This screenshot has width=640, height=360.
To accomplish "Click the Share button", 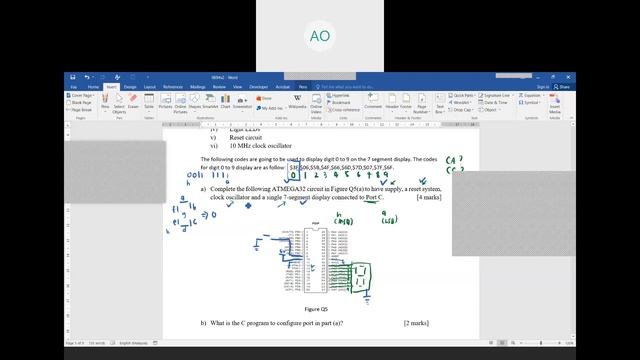I will pos(562,87).
